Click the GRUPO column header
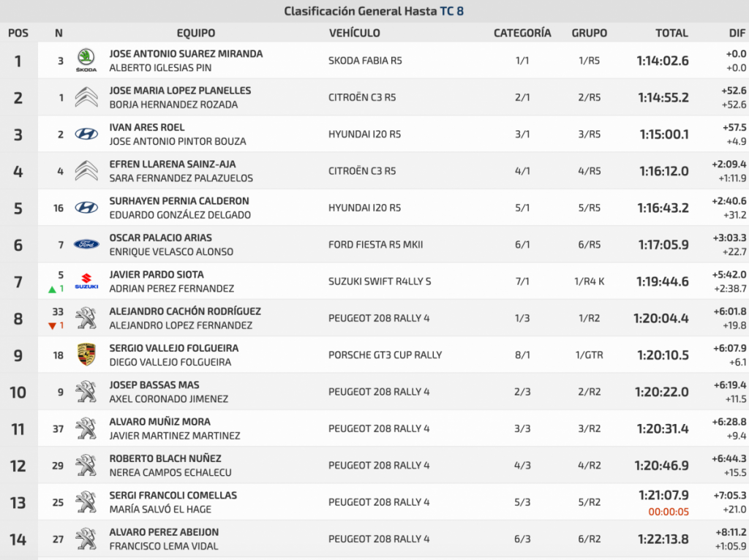The image size is (749, 560). 589,33
